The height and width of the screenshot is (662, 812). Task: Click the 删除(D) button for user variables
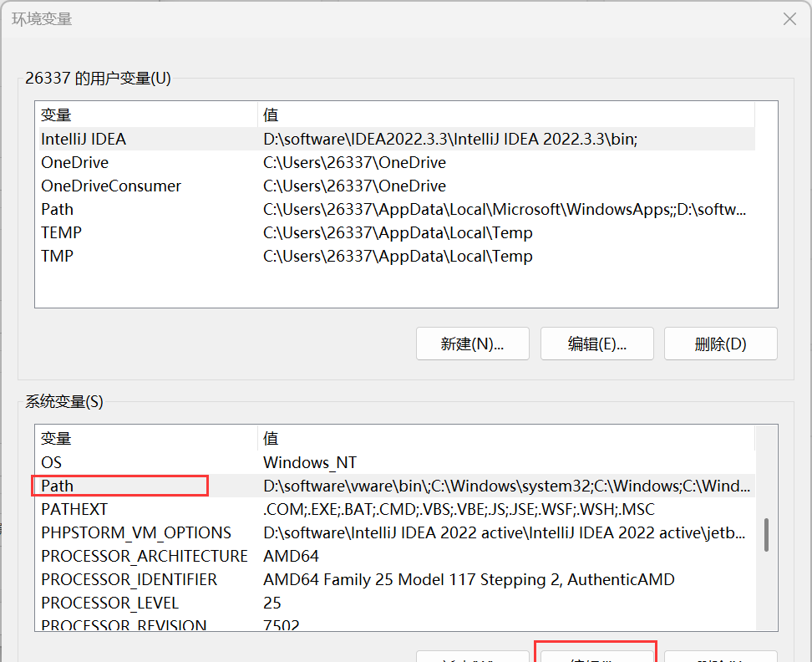tap(720, 344)
